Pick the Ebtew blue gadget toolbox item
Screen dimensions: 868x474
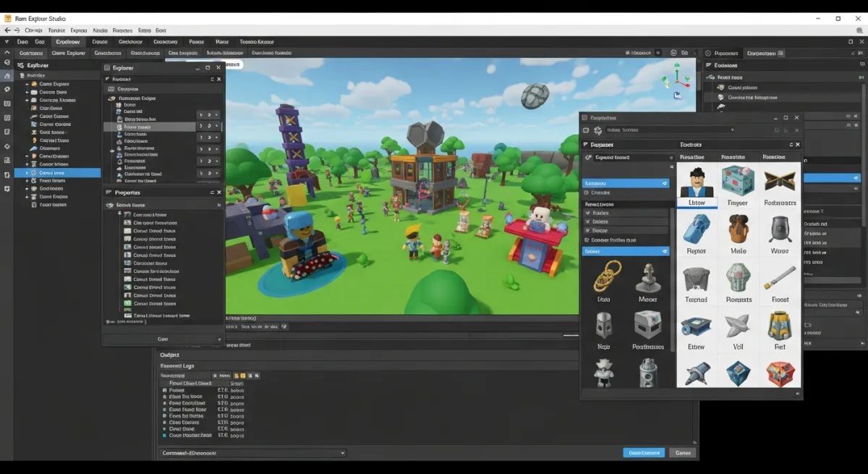click(x=696, y=326)
